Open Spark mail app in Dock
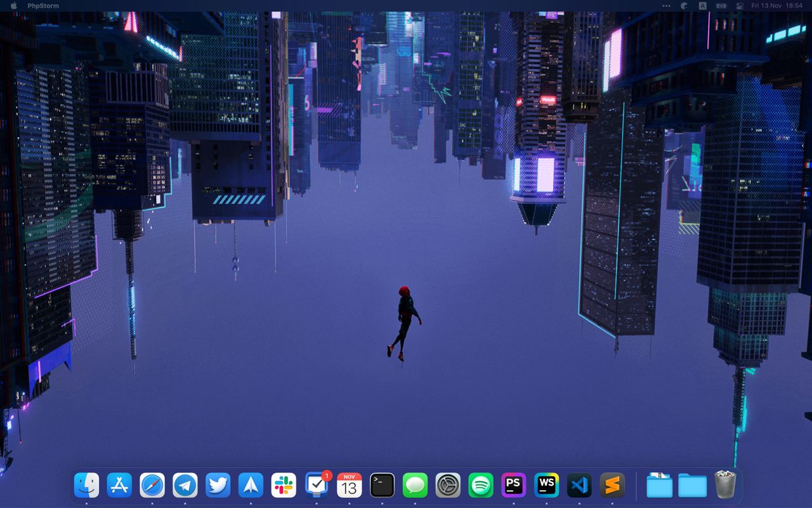 251,486
